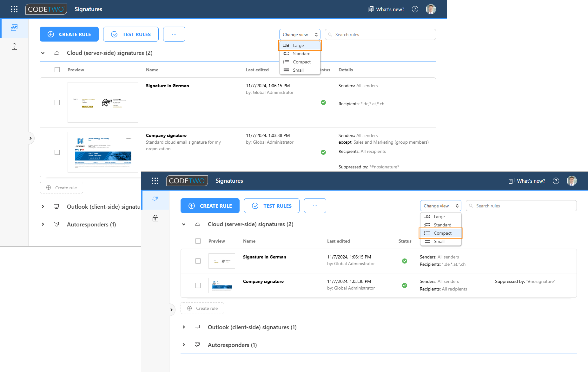Image resolution: width=588 pixels, height=372 pixels.
Task: Open app launcher grid in back window
Action: (x=14, y=9)
